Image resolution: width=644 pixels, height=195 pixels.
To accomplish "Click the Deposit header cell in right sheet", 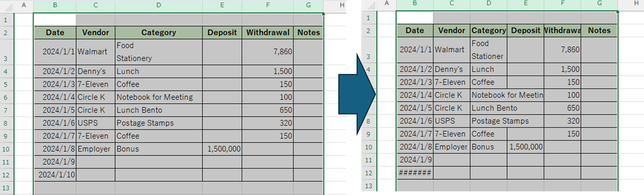I will (x=525, y=31).
